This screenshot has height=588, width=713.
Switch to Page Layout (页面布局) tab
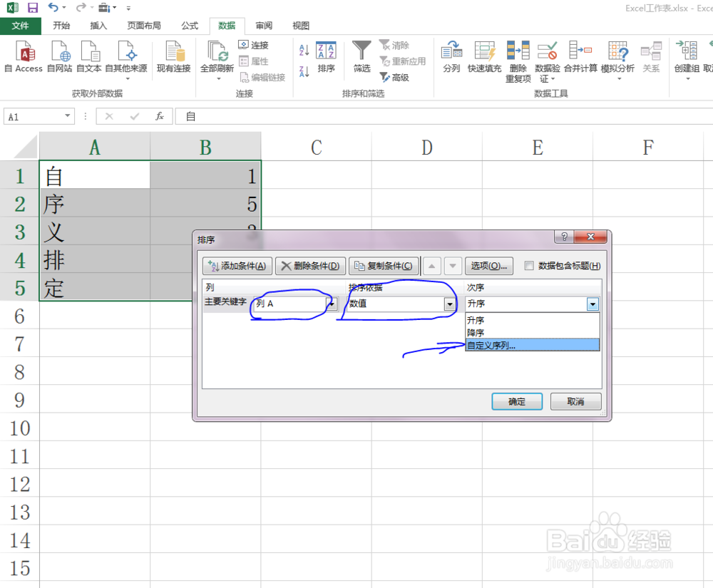144,26
